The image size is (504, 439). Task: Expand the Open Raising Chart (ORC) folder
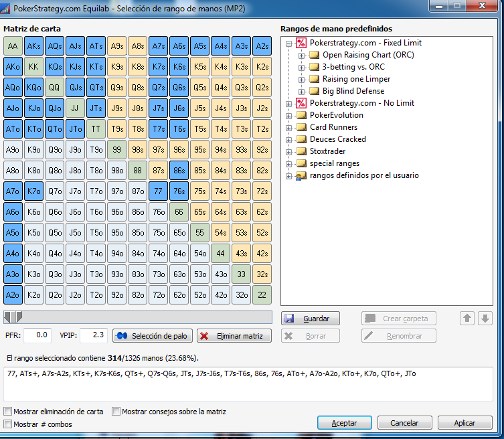click(x=301, y=56)
